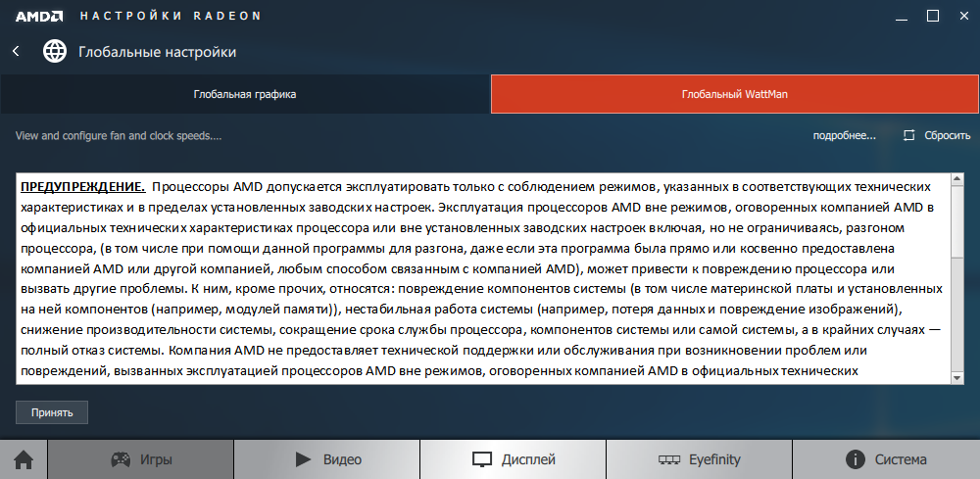Screen dimensions: 980x479
Task: Click the gamepad icon for Игры
Action: (121, 460)
